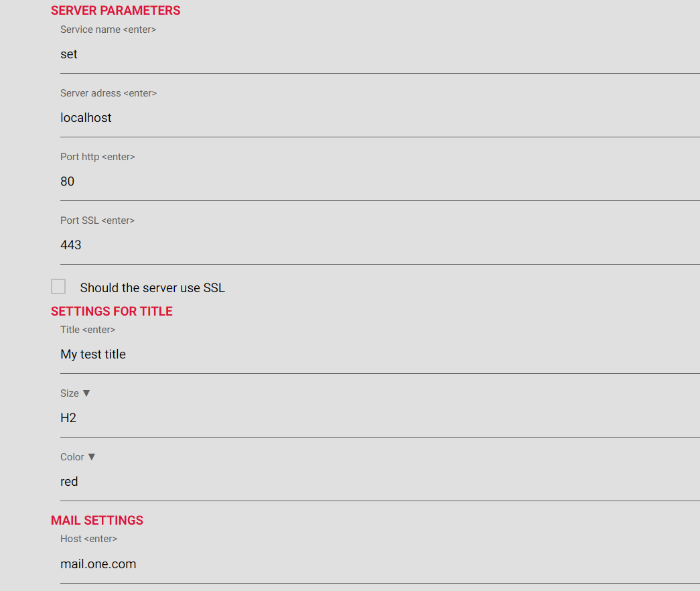
Task: Click the Server adress field with 'localhost'
Action: point(375,118)
